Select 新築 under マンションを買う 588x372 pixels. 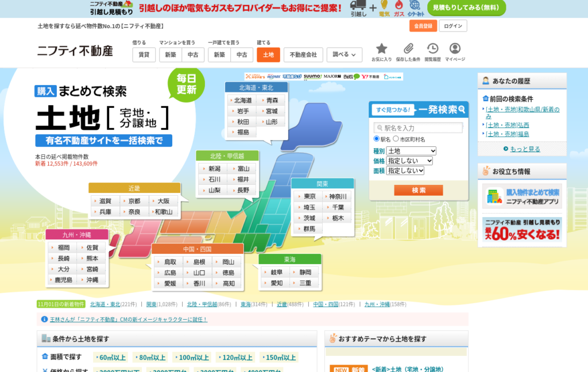point(171,55)
